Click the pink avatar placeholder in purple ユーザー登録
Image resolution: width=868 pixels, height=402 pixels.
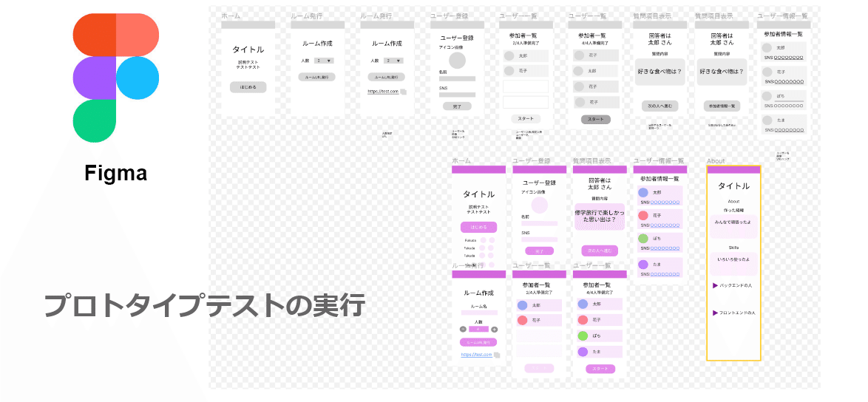(x=539, y=205)
